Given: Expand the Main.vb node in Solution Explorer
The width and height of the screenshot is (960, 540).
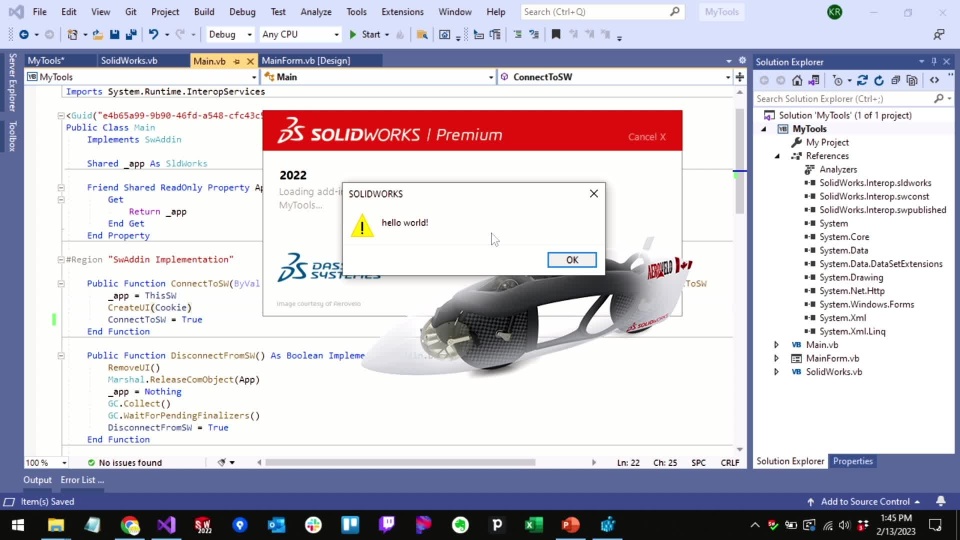Looking at the screenshot, I should [776, 345].
